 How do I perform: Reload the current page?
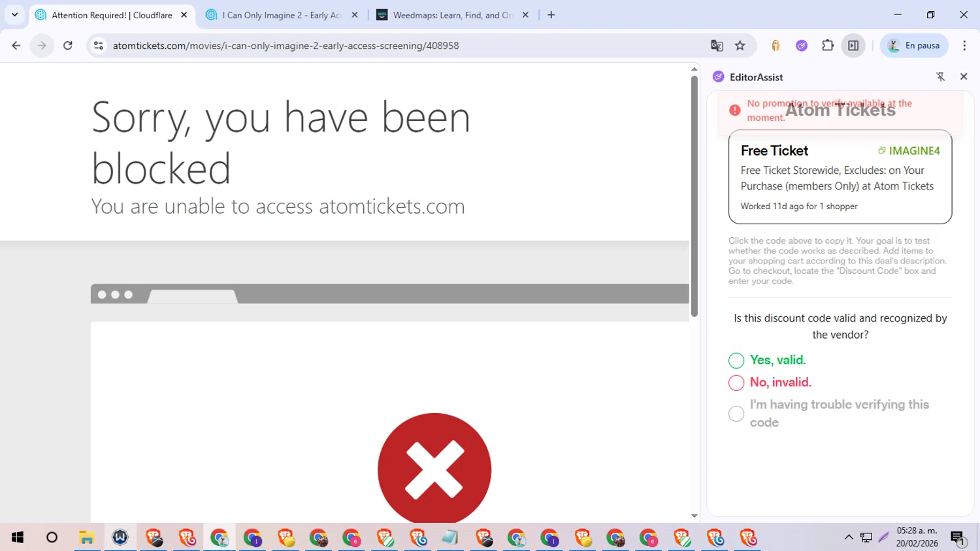68,46
